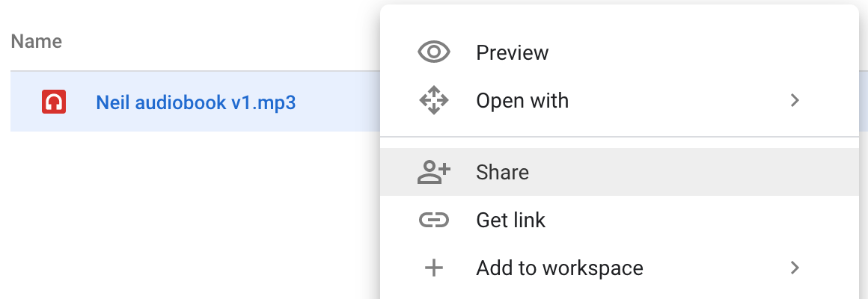Select the Share text in the menu
The image size is (868, 299).
[x=502, y=173]
